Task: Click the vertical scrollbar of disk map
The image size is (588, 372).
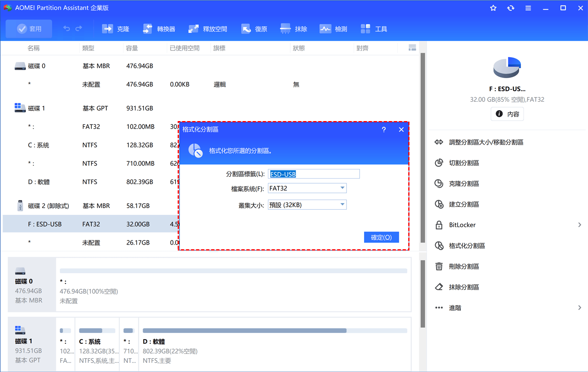Action: [x=423, y=293]
